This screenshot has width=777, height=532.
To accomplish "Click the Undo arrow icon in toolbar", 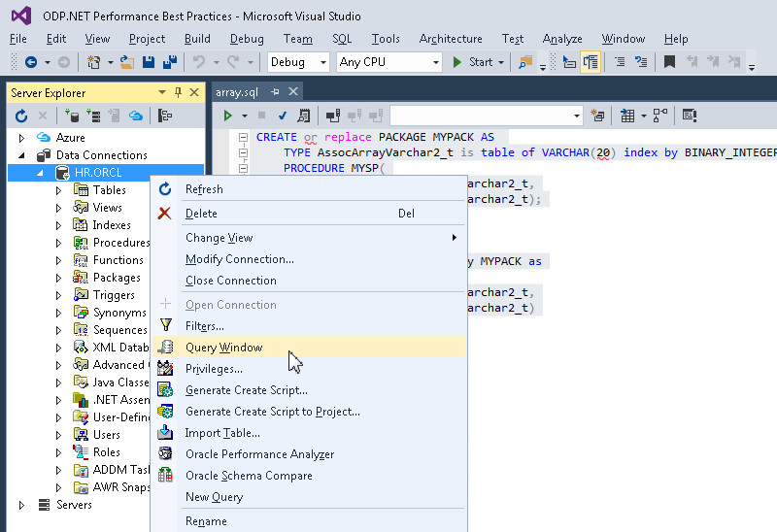I will coord(199,62).
